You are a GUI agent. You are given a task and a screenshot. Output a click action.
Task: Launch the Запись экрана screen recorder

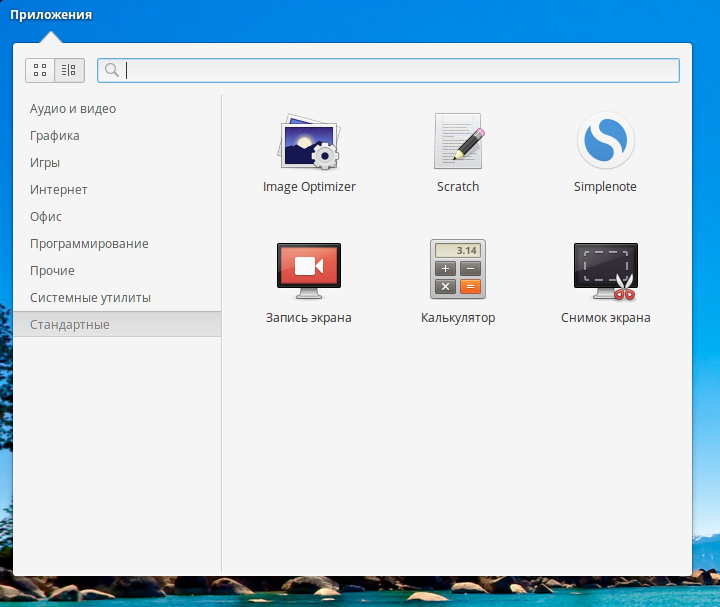(308, 272)
